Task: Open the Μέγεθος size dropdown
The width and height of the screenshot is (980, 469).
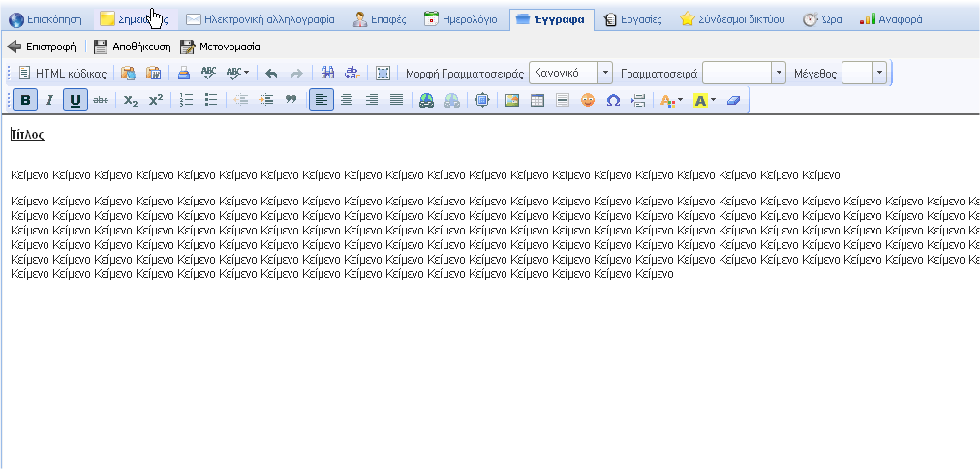Action: coord(878,74)
